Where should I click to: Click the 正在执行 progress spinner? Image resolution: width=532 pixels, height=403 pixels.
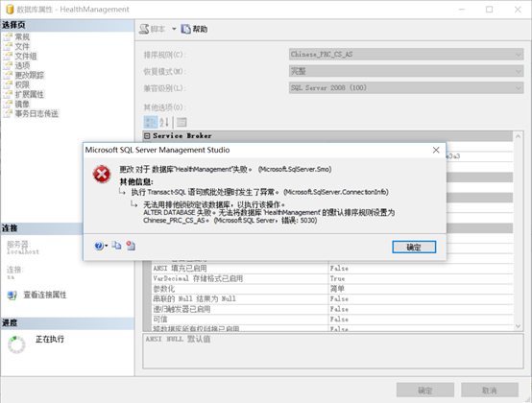16,344
